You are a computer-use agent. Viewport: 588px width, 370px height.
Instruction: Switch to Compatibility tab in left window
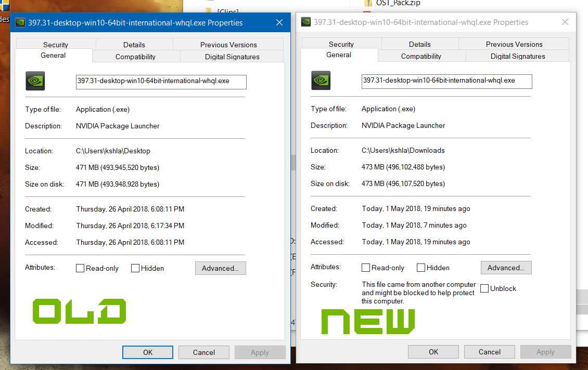click(x=135, y=57)
